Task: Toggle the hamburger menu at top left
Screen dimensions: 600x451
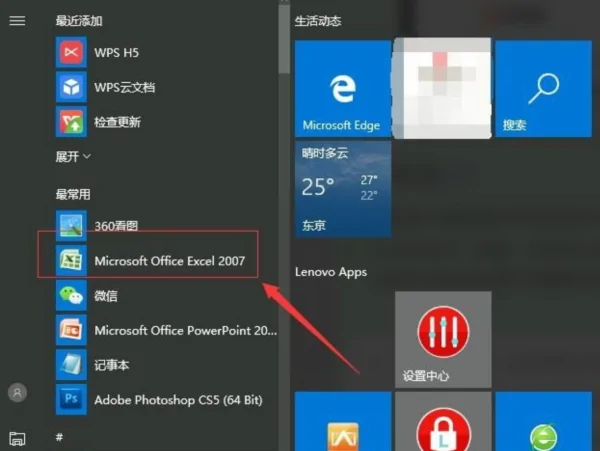Action: 16,21
